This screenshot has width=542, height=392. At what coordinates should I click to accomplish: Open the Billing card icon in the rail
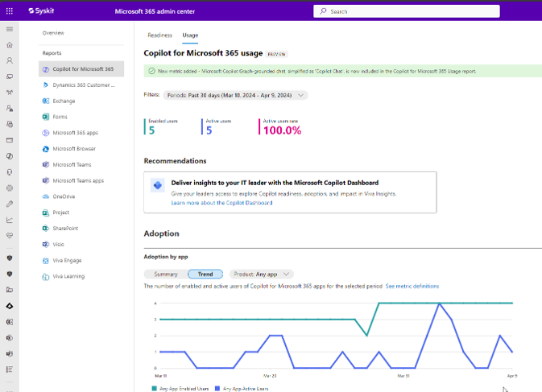[10, 140]
